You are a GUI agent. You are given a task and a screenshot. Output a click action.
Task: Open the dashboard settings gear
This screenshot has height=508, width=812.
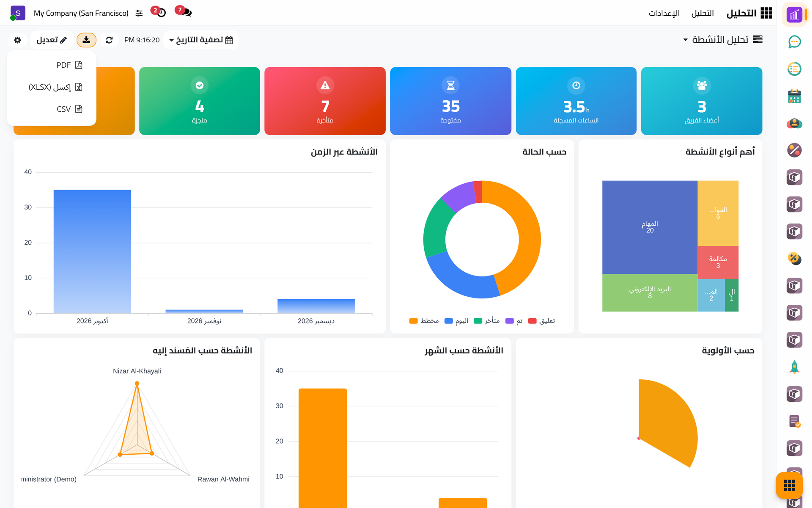(17, 40)
